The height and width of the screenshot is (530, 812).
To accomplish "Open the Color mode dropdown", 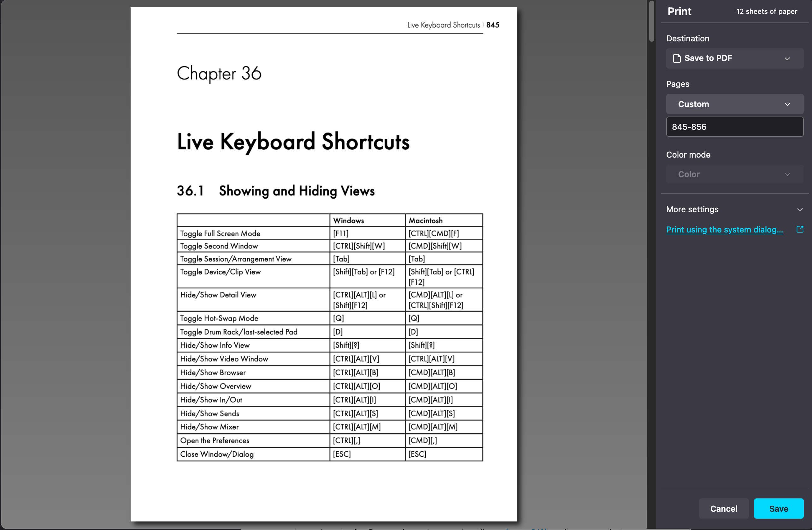I will [734, 174].
